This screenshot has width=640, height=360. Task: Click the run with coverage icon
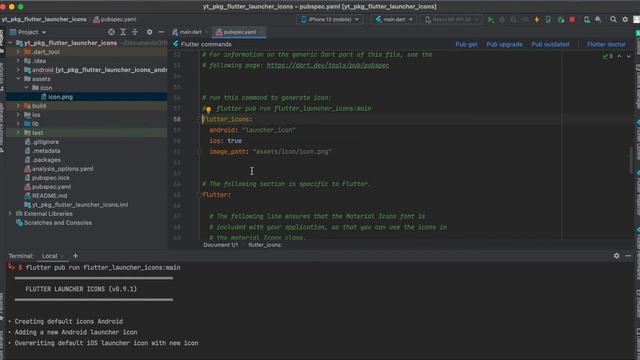coord(513,20)
